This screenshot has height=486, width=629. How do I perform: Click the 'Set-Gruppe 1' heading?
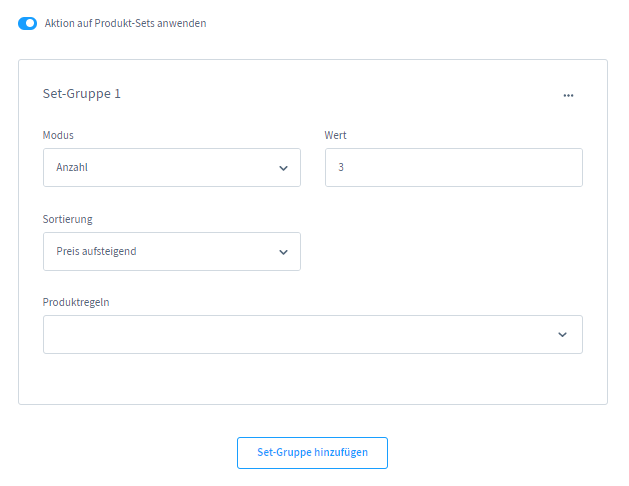point(81,94)
